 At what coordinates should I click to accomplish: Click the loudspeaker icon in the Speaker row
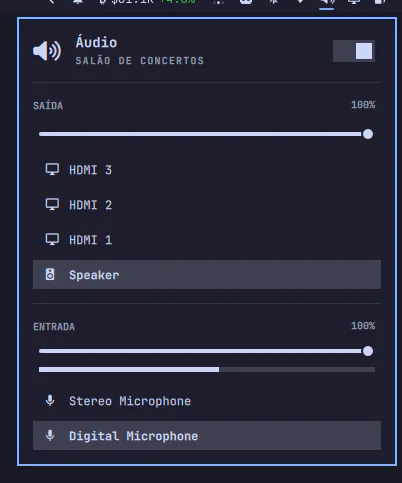[50, 274]
